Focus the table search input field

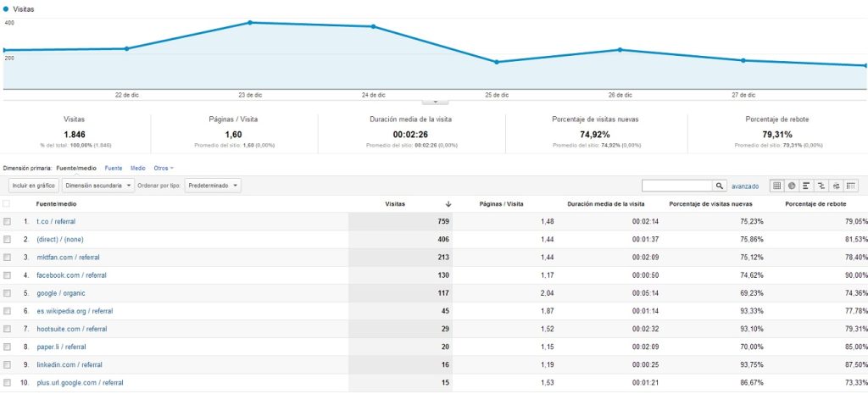pyautogui.click(x=677, y=186)
